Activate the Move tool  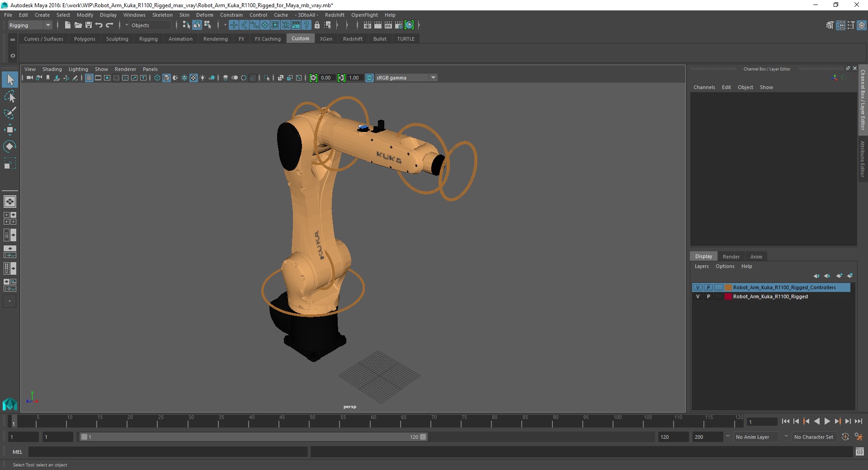coord(10,130)
